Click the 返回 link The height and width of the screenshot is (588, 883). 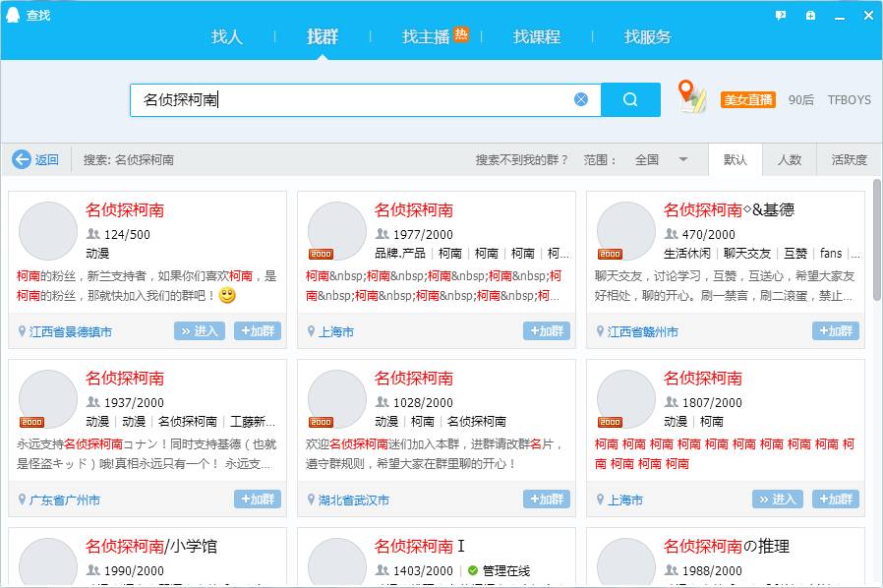coord(47,160)
